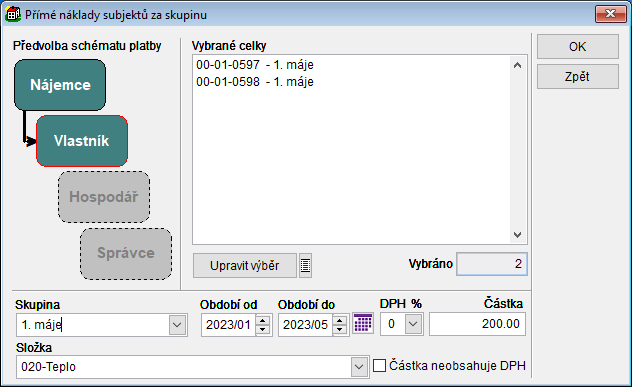This screenshot has height=387, width=632.
Task: Choose the dashed Správce scheme block
Action: pos(126,253)
